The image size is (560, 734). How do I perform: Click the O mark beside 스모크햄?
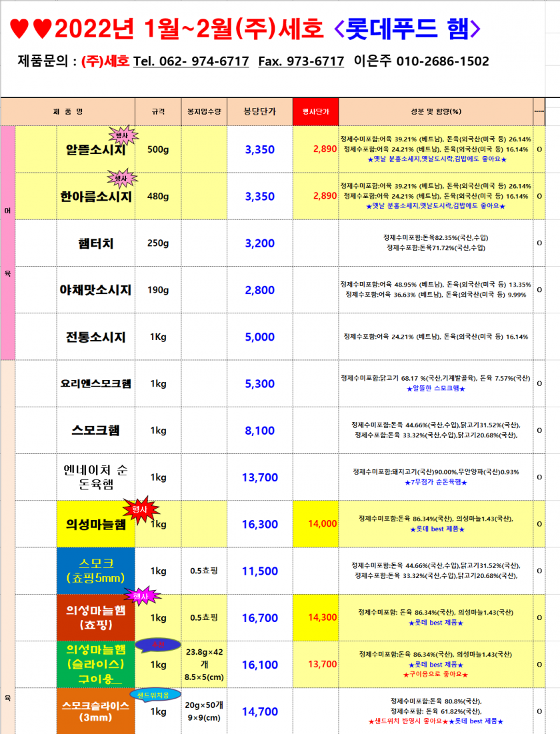[538, 431]
